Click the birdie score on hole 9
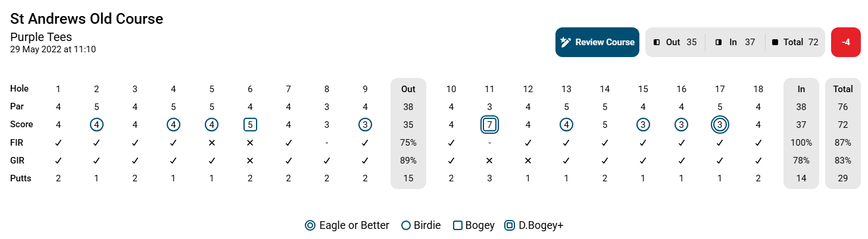Image resolution: width=868 pixels, height=239 pixels. [365, 125]
